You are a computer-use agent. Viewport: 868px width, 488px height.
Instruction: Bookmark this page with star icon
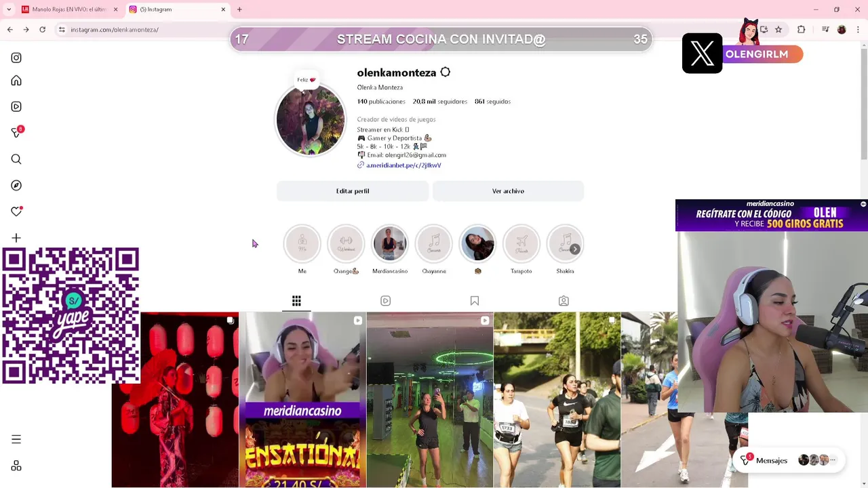click(778, 30)
